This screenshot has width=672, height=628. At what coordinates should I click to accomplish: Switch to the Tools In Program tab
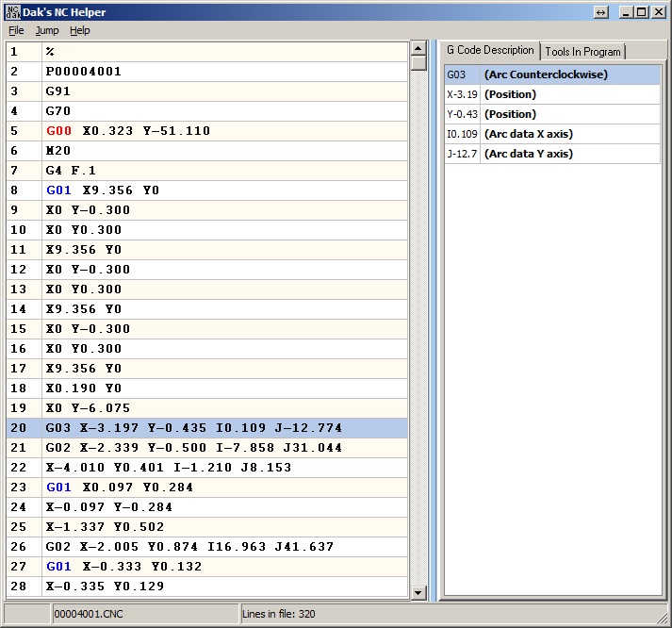(x=582, y=51)
